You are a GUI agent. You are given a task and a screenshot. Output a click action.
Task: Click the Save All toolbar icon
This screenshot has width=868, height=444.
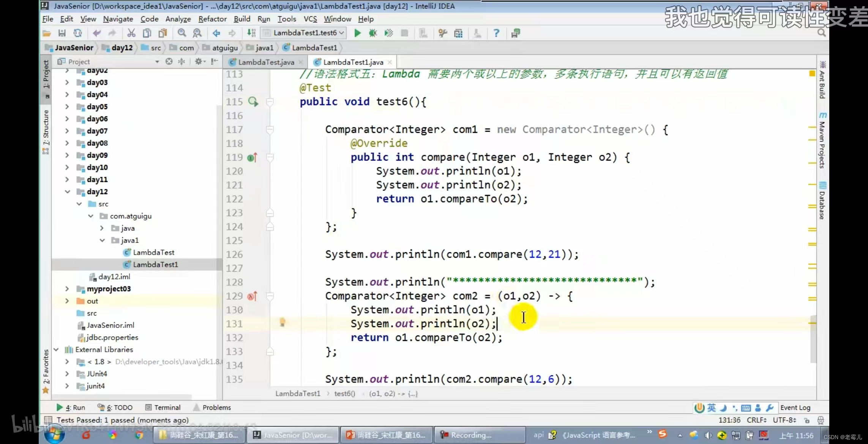coord(62,33)
